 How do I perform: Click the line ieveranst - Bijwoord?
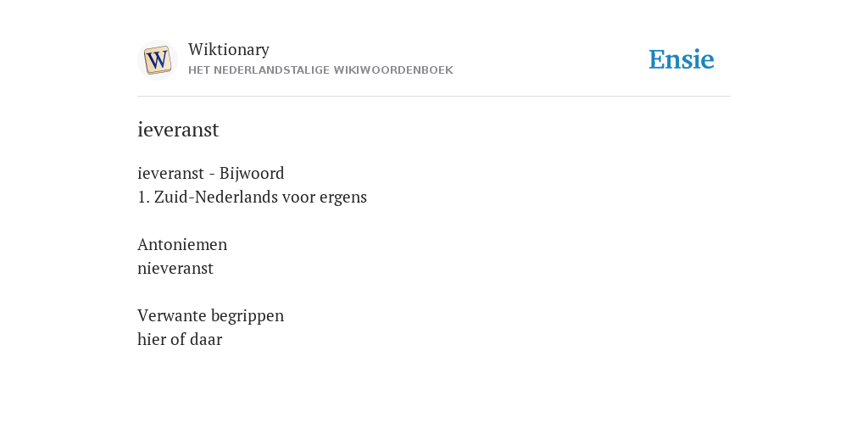[x=211, y=173]
